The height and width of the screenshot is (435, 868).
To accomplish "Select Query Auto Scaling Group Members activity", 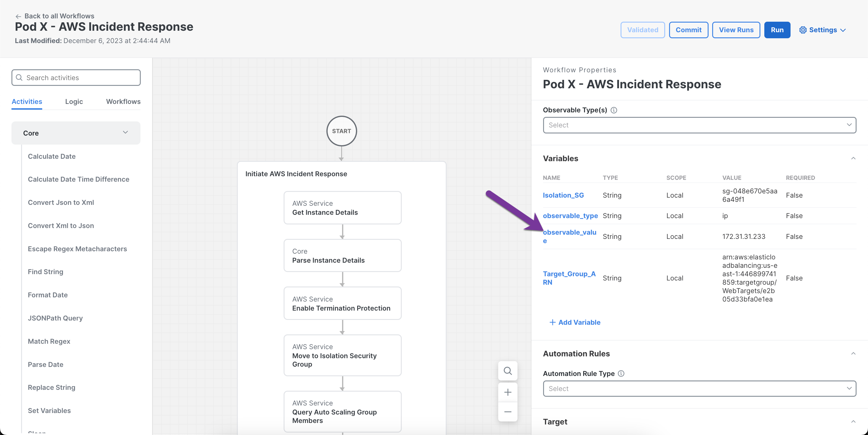I will pos(342,412).
